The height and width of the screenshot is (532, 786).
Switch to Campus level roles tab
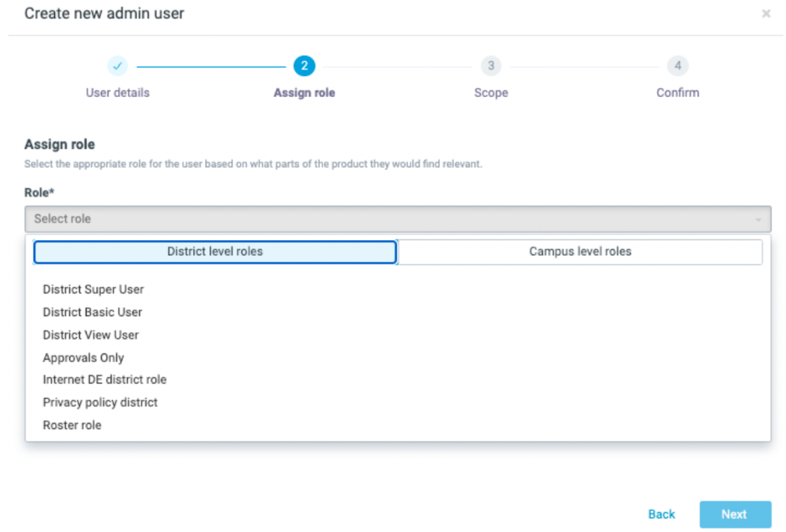580,251
